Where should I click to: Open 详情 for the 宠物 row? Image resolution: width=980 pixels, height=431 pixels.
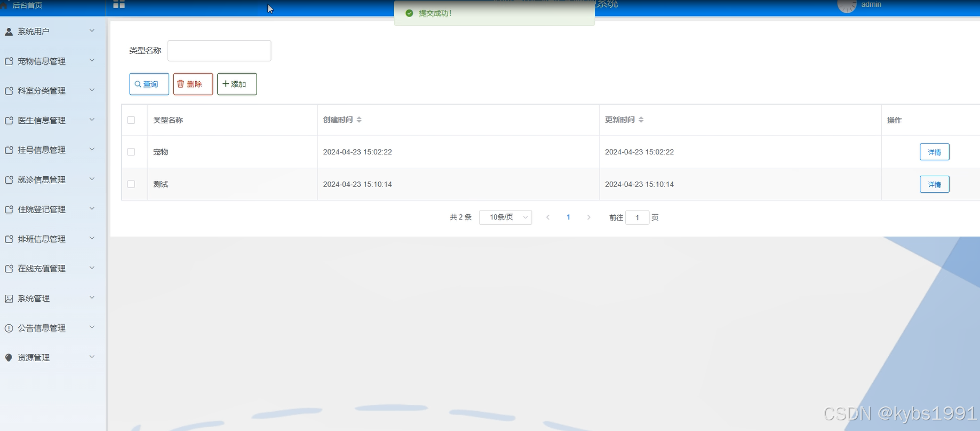pos(934,152)
